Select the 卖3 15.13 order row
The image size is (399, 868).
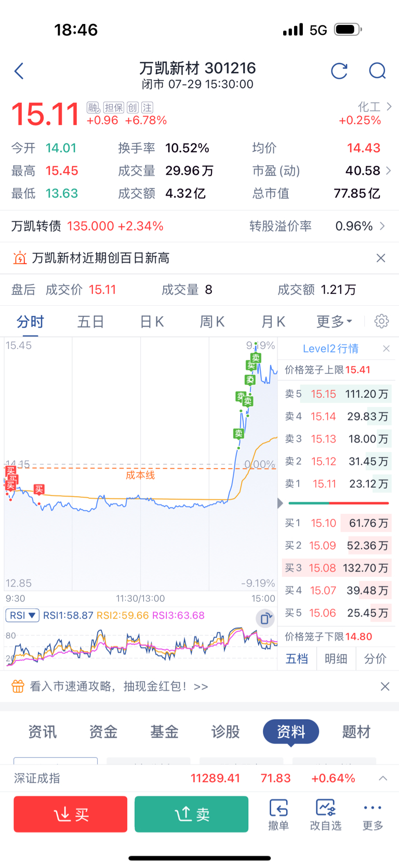(337, 439)
